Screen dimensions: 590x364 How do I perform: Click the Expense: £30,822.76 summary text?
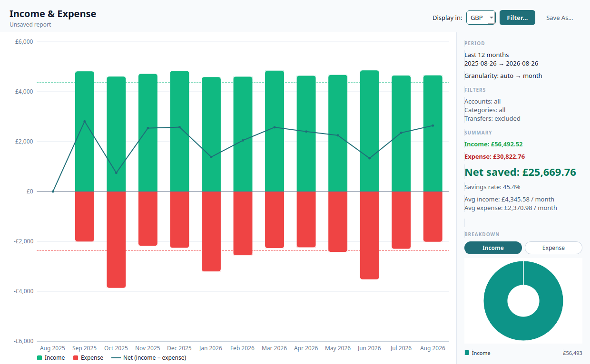(494, 156)
